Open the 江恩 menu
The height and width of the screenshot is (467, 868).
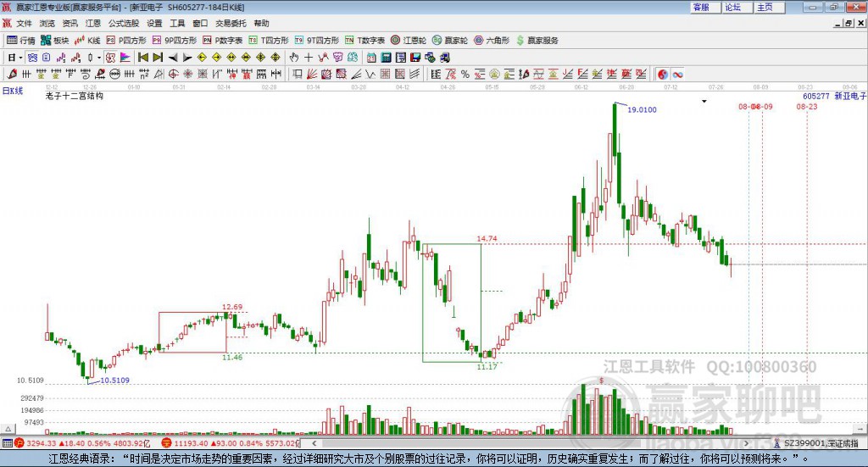click(x=93, y=23)
